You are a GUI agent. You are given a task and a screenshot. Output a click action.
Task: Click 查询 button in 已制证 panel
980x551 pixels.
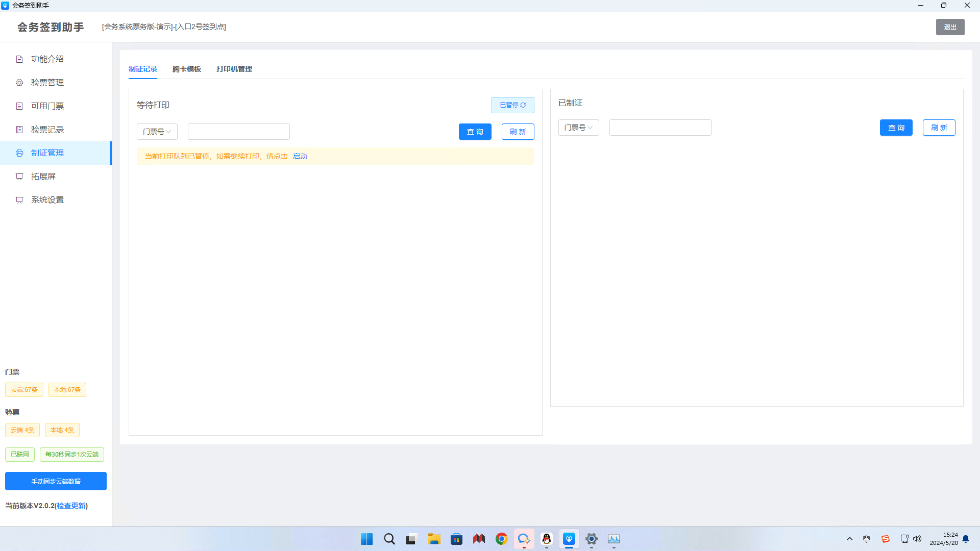(896, 128)
